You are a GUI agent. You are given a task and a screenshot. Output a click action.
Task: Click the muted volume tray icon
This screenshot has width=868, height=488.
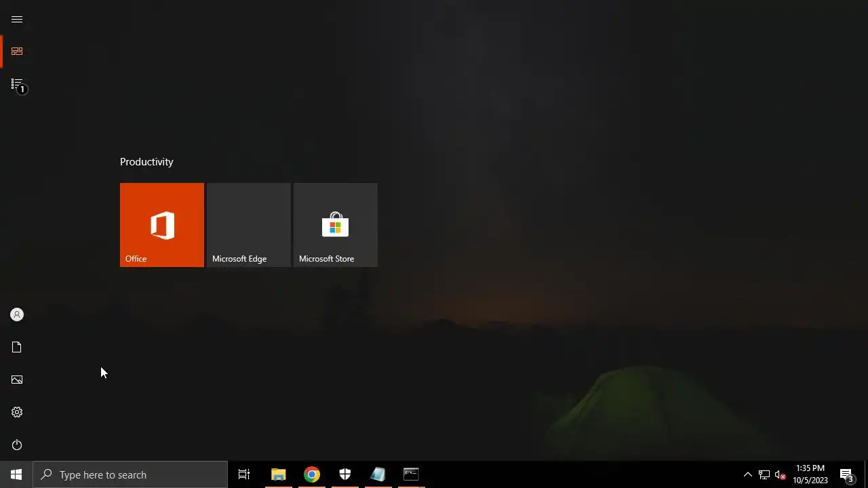pyautogui.click(x=781, y=474)
